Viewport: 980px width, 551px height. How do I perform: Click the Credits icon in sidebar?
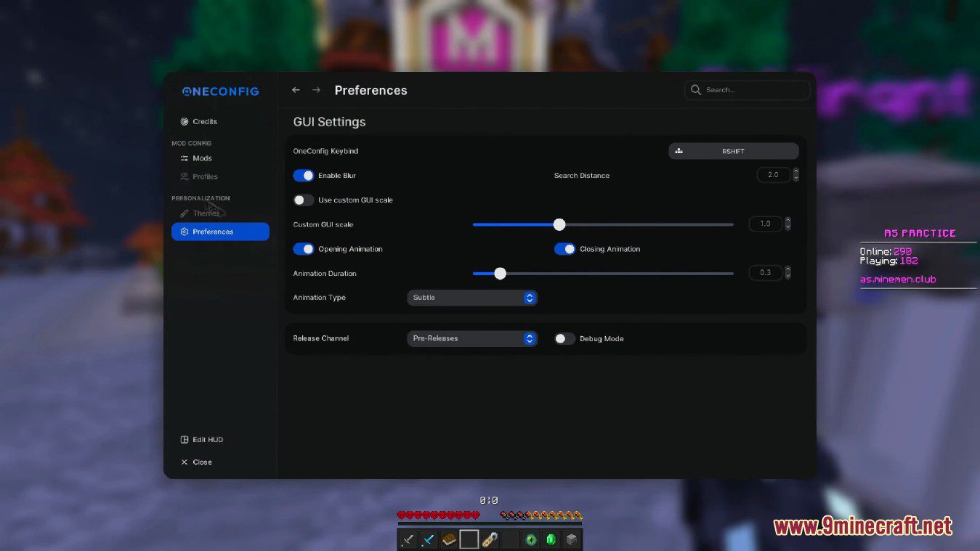point(185,122)
